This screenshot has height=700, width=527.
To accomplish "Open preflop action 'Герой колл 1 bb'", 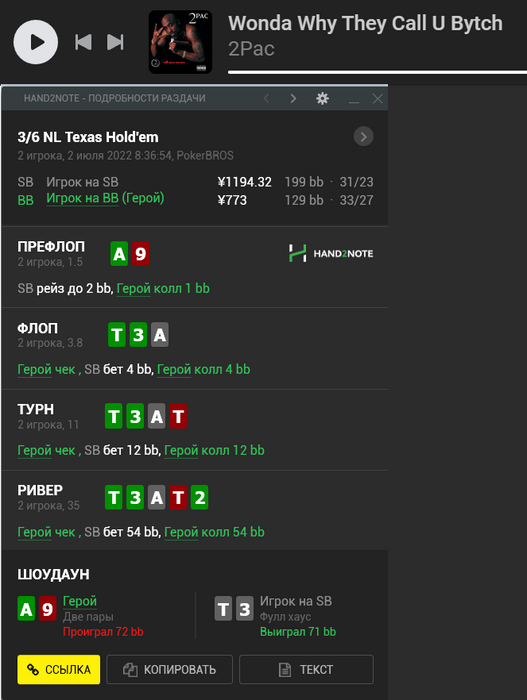I will click(x=163, y=289).
